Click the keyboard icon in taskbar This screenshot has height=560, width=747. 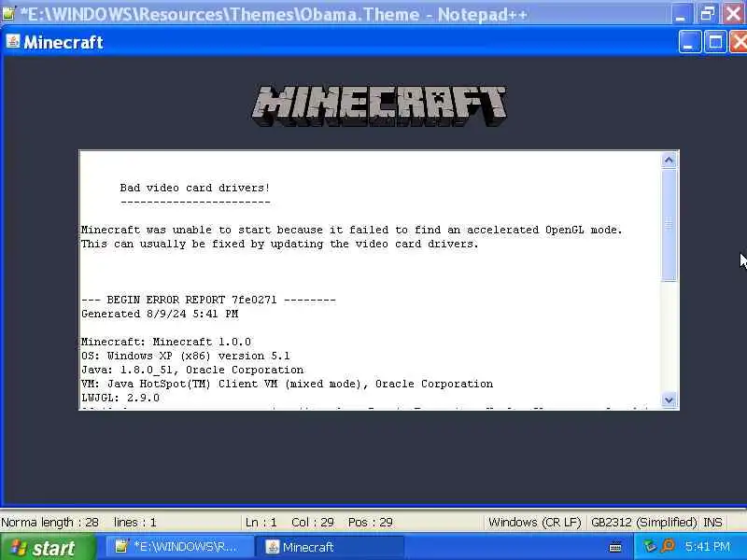615,548
